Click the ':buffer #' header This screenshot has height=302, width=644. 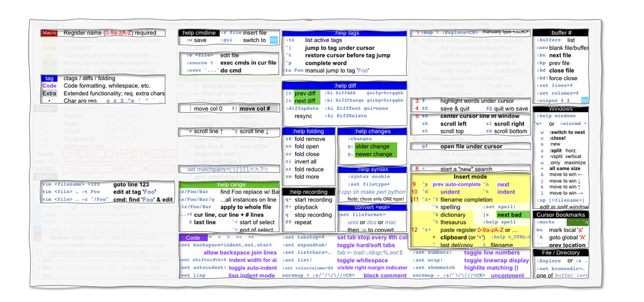click(560, 33)
